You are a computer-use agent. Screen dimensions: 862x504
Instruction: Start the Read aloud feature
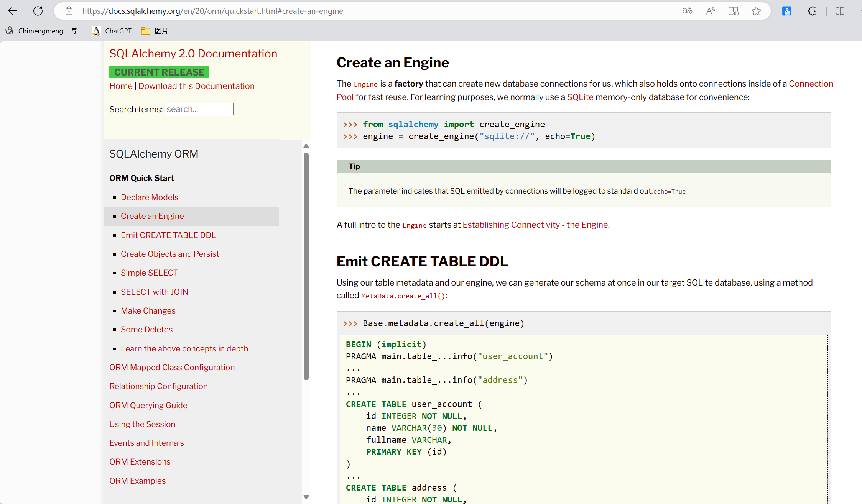pyautogui.click(x=710, y=11)
